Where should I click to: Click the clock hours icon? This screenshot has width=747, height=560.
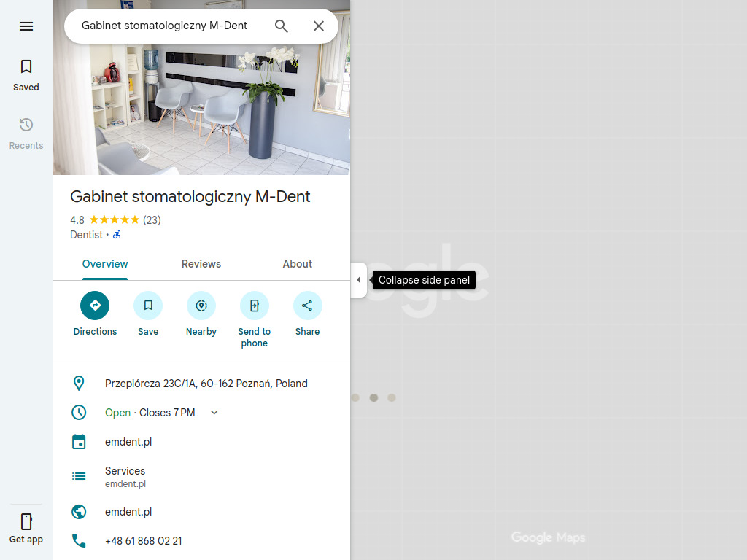tap(79, 413)
